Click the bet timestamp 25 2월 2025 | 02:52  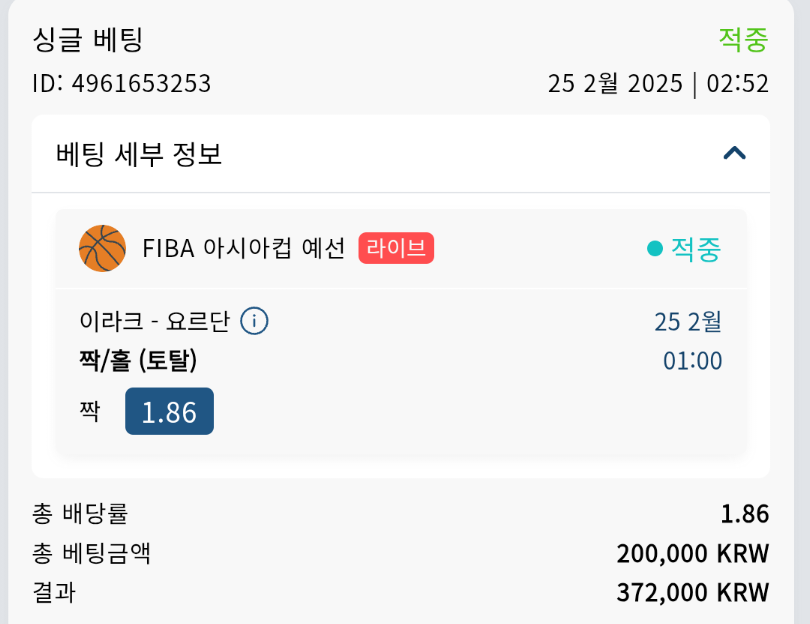click(658, 83)
